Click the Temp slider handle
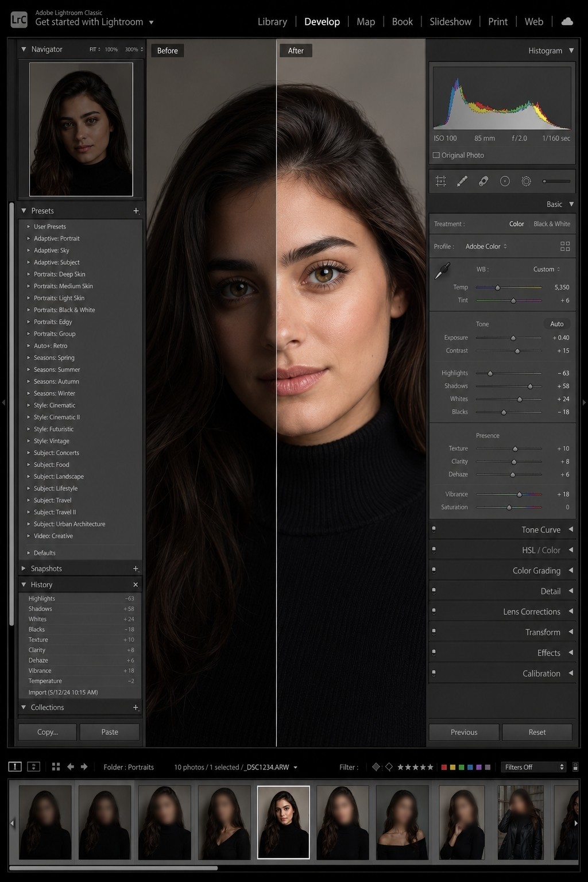Viewport: 588px width, 882px height. (x=498, y=288)
